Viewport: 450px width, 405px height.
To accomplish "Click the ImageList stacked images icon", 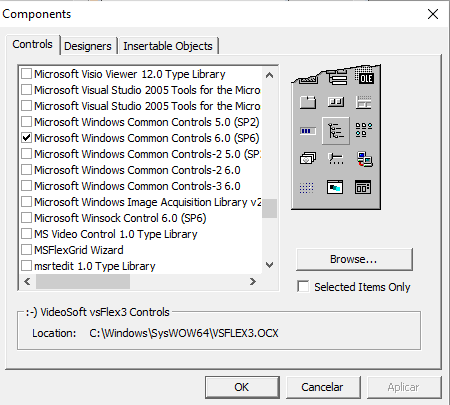I will [x=308, y=158].
